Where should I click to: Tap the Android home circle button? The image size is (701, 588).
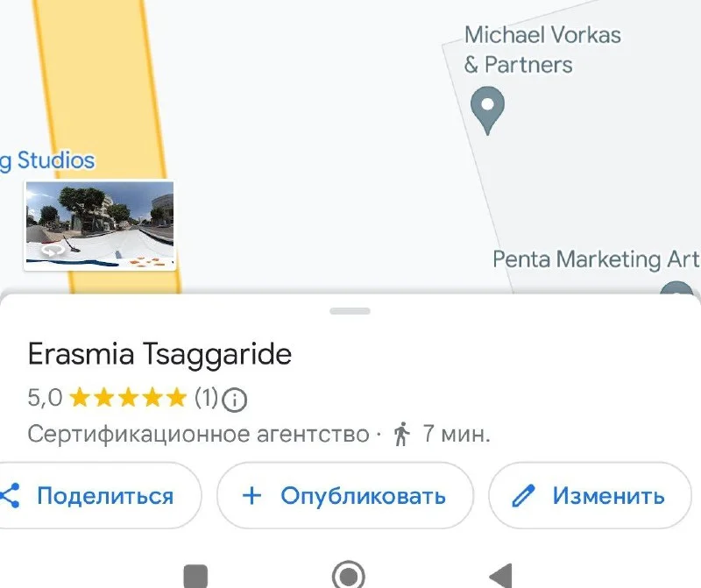coord(348,575)
